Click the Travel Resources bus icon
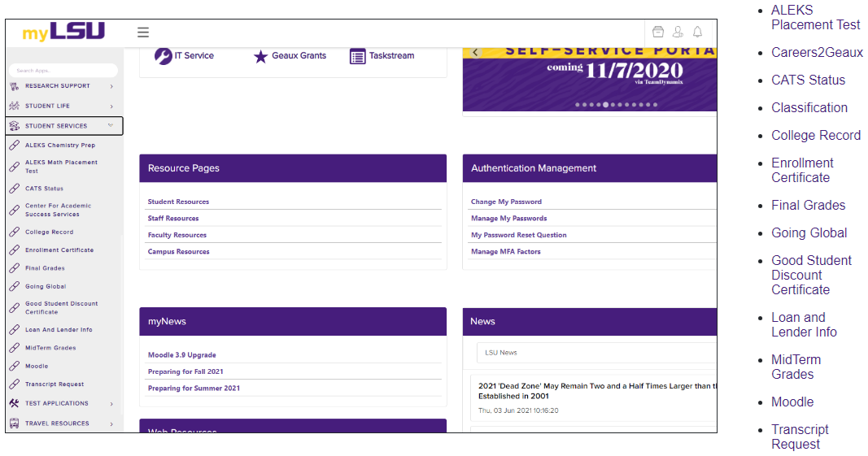868x456 pixels. click(x=15, y=423)
